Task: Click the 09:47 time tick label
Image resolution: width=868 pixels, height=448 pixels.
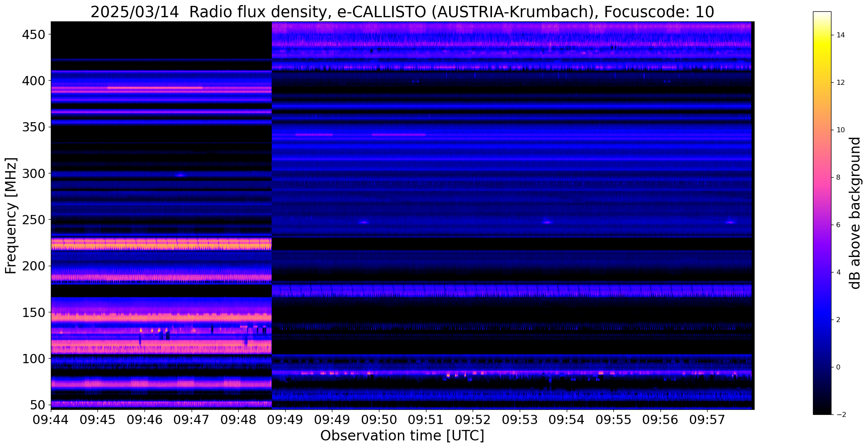Action: click(x=192, y=420)
